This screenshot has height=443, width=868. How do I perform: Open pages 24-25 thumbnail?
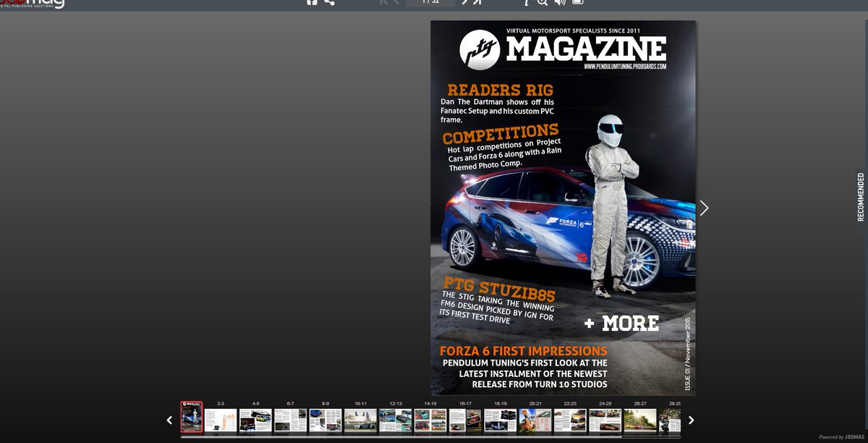pos(605,421)
